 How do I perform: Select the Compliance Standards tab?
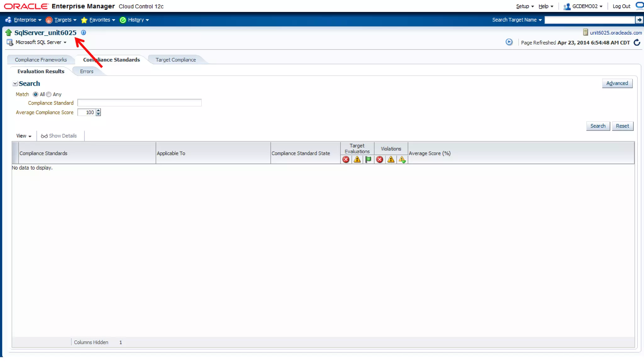pos(111,60)
